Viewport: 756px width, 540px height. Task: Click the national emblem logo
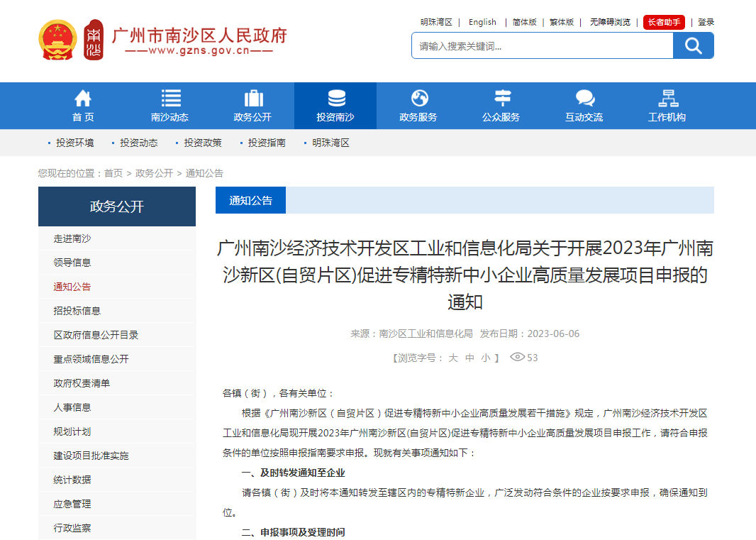[x=58, y=40]
